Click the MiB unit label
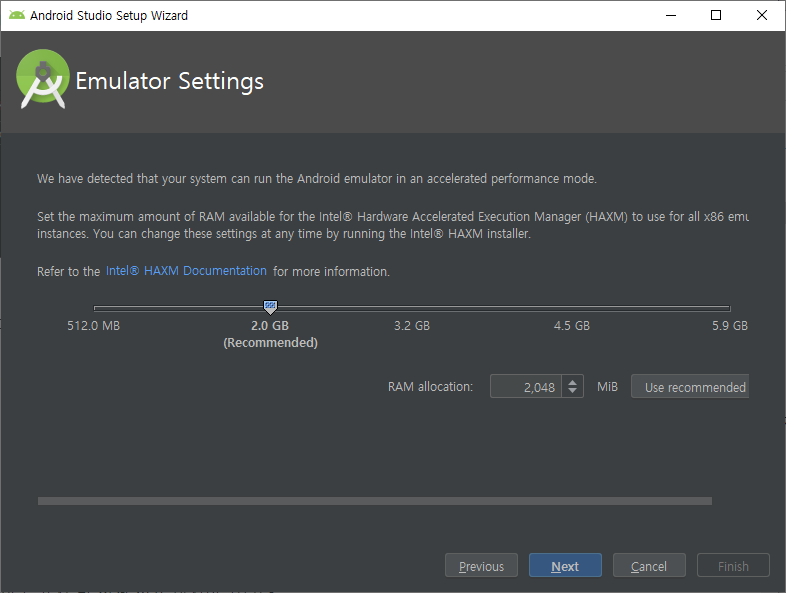 tap(608, 386)
